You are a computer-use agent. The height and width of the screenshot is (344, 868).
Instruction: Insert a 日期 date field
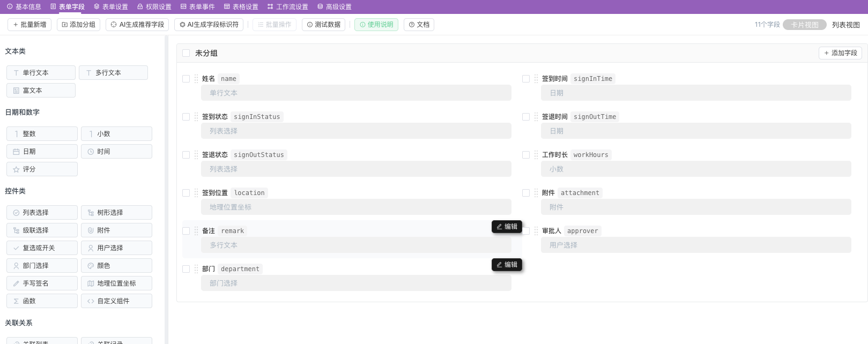coord(42,152)
